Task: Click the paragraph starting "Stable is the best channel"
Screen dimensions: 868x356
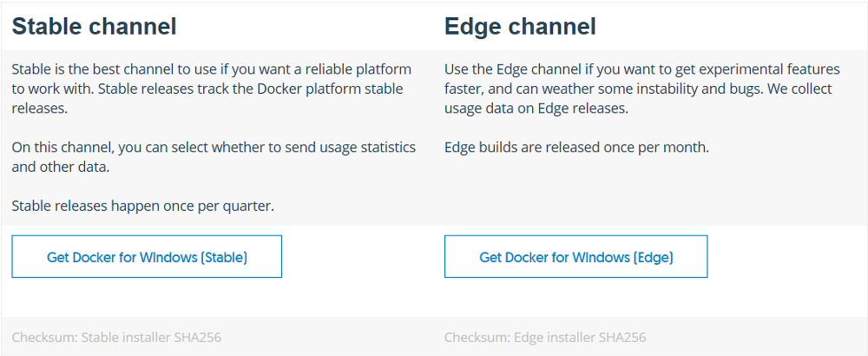Action: click(212, 89)
